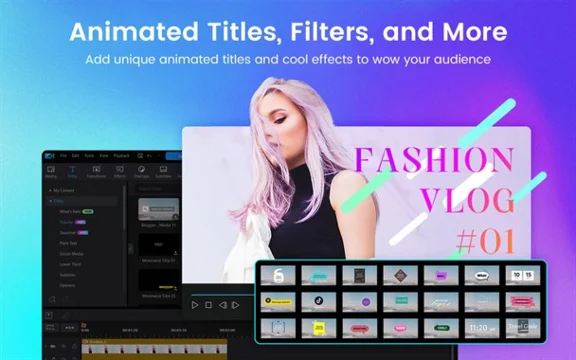576x360 pixels.
Task: Open the Media room icon
Action: (x=51, y=172)
